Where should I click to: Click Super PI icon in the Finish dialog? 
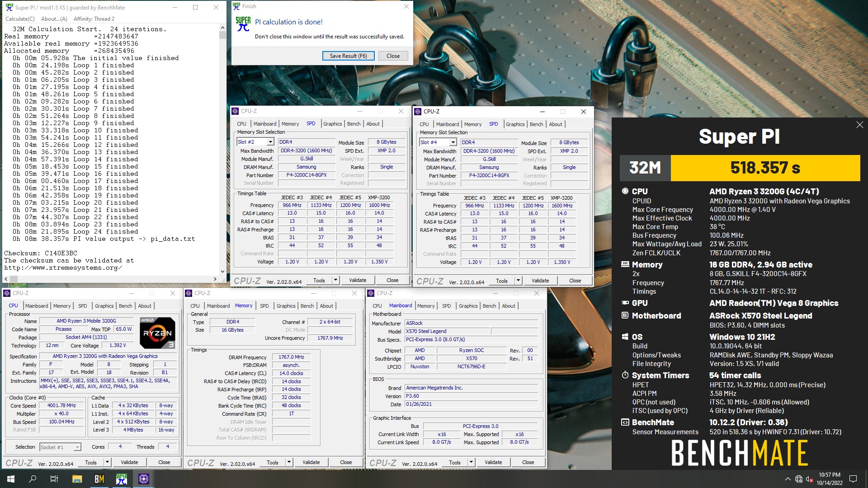[x=243, y=23]
